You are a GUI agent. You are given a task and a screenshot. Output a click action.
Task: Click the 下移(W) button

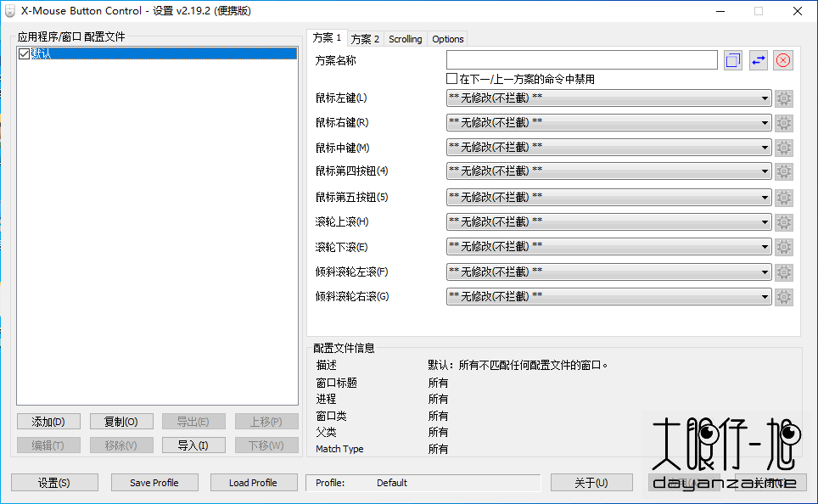coord(266,445)
